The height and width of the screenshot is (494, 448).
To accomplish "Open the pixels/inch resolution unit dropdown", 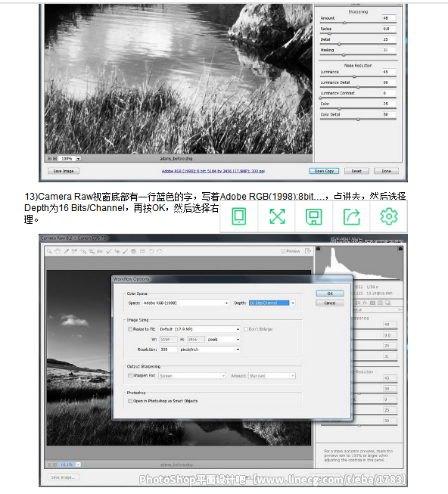I will [210, 350].
